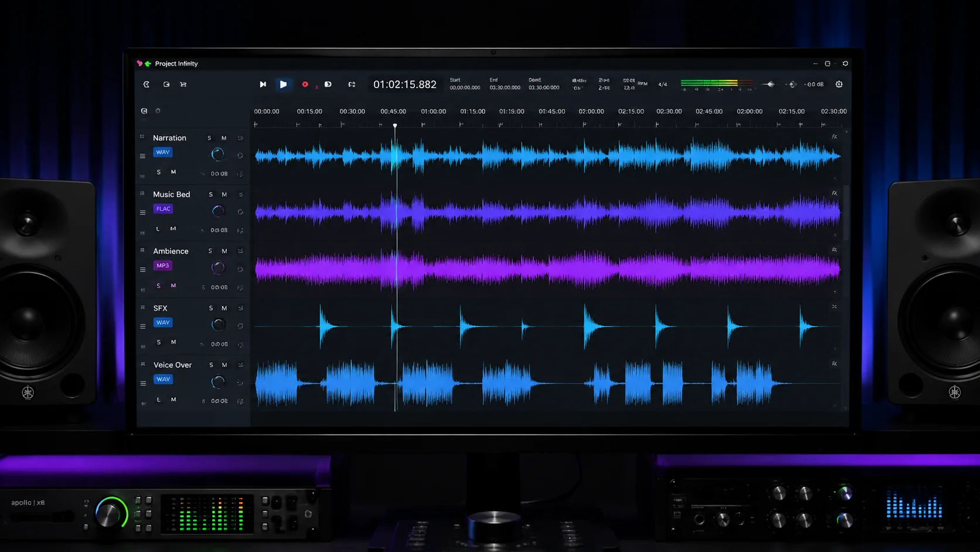Click the End time field 03:30:00.000
This screenshot has width=980, height=552.
505,87
